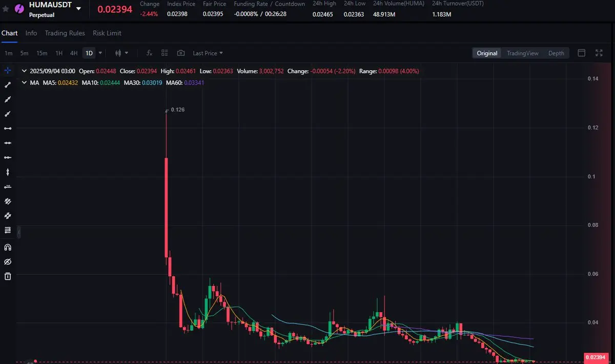
Task: Open the indicator list grid icon
Action: 165,53
